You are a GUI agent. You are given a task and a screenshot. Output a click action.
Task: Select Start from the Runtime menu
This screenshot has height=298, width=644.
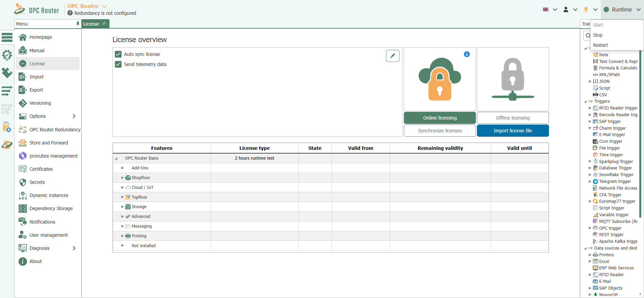tap(617, 25)
